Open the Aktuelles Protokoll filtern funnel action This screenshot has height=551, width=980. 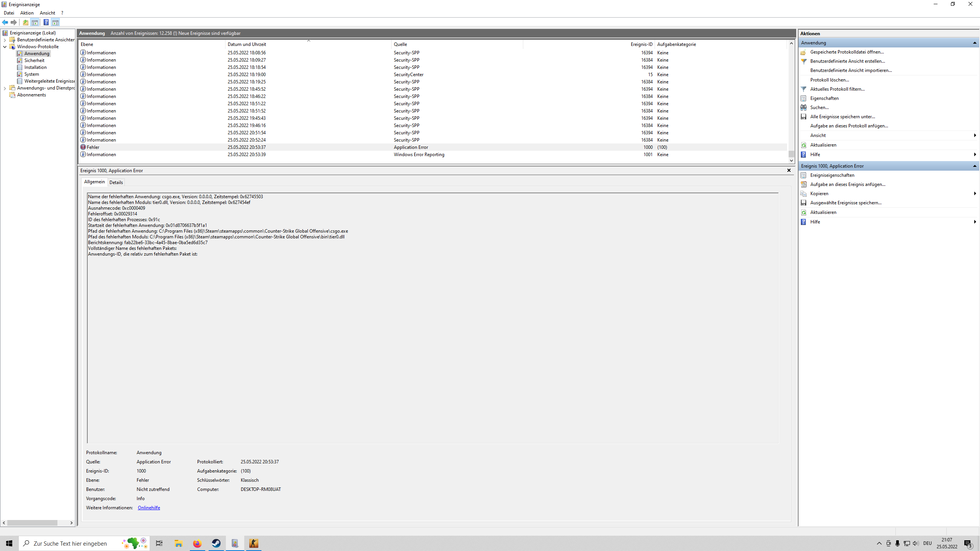pyautogui.click(x=837, y=89)
